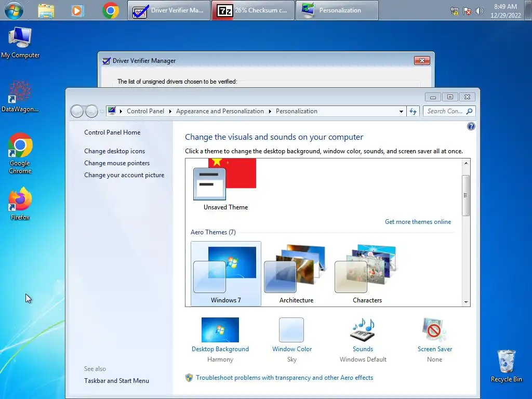Minimize the Personalization window

(x=433, y=97)
